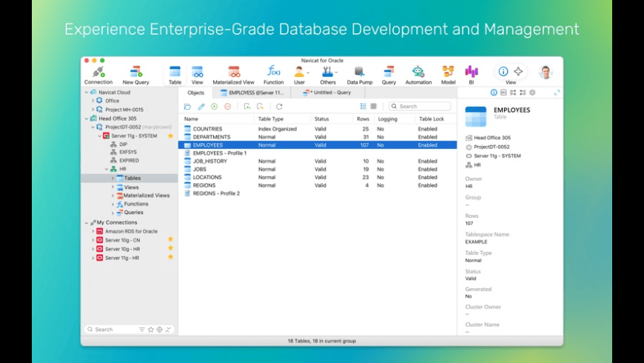The height and width of the screenshot is (363, 644).
Task: Click the AI assistant sparkle icon
Action: (518, 71)
